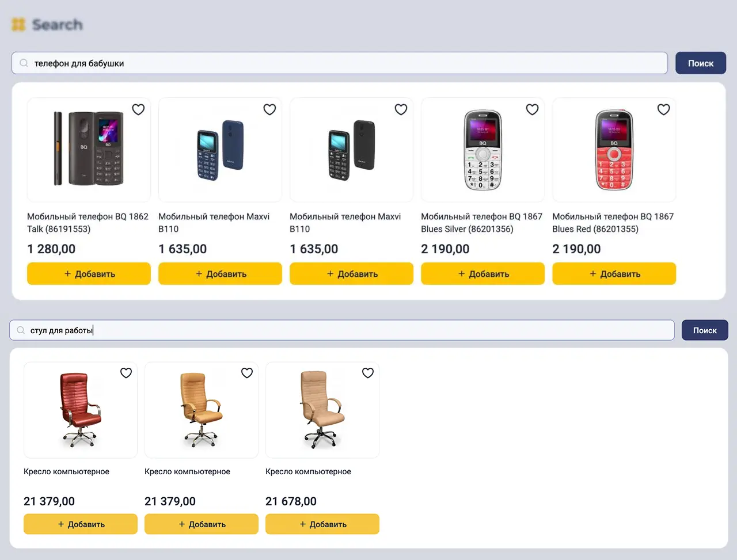
Task: Click magnifier icon in phone search field
Action: (24, 63)
